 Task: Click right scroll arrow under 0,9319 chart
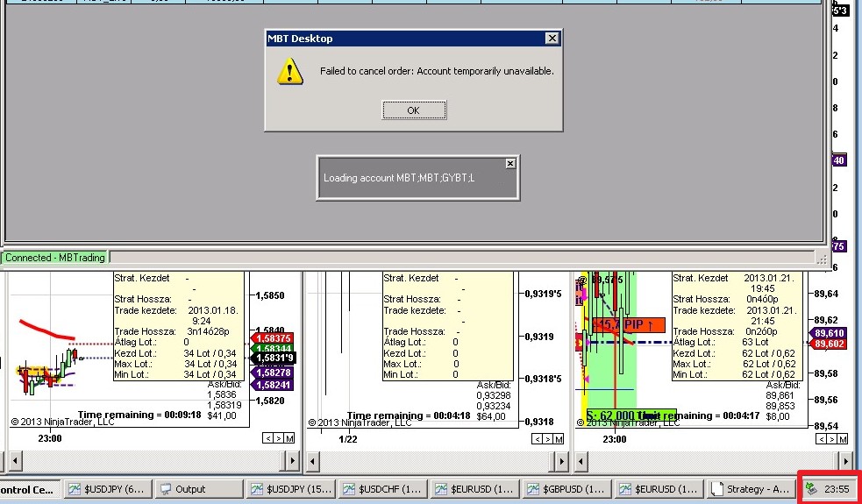pyautogui.click(x=560, y=460)
